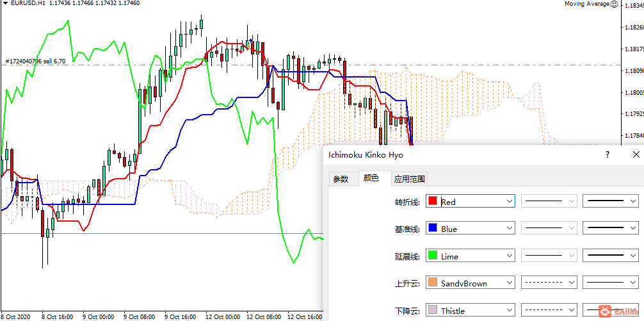
Task: Open the 转折线 Red color dropdown
Action: (471, 201)
